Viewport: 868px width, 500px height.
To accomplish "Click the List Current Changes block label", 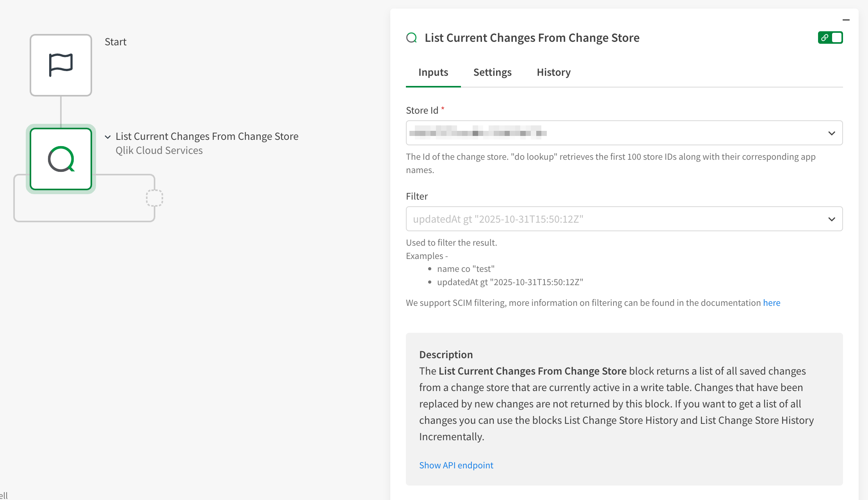I will (207, 136).
